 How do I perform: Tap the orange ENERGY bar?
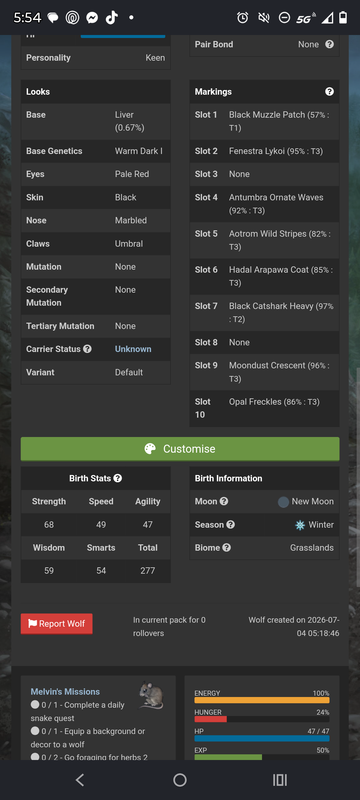click(x=262, y=700)
